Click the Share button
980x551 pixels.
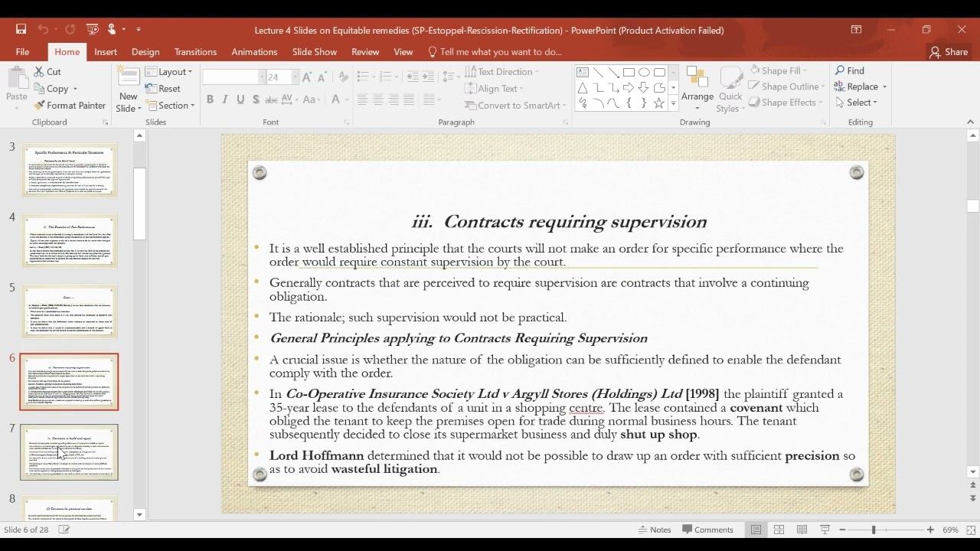pyautogui.click(x=949, y=52)
